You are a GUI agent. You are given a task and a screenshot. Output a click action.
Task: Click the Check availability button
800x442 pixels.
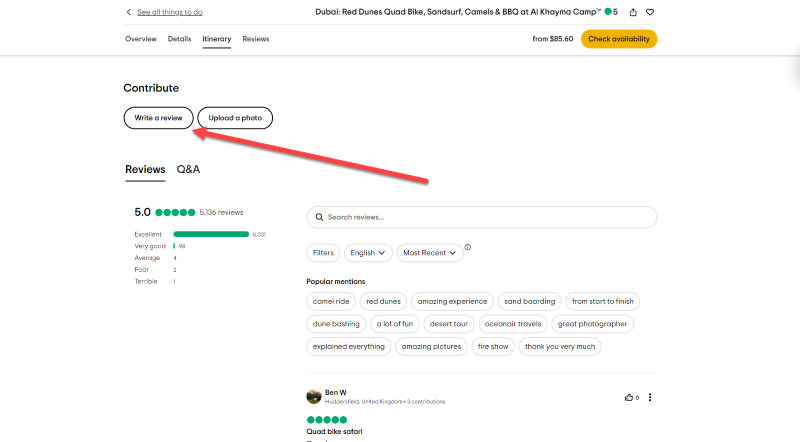point(619,39)
